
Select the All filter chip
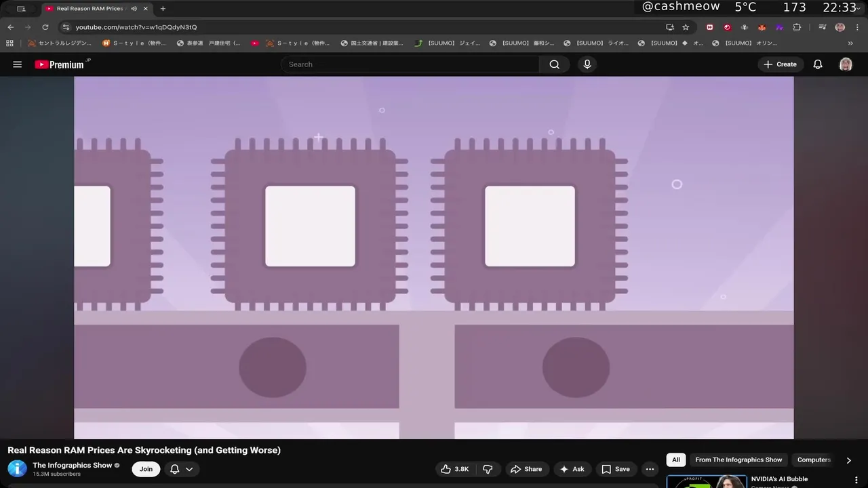676,460
